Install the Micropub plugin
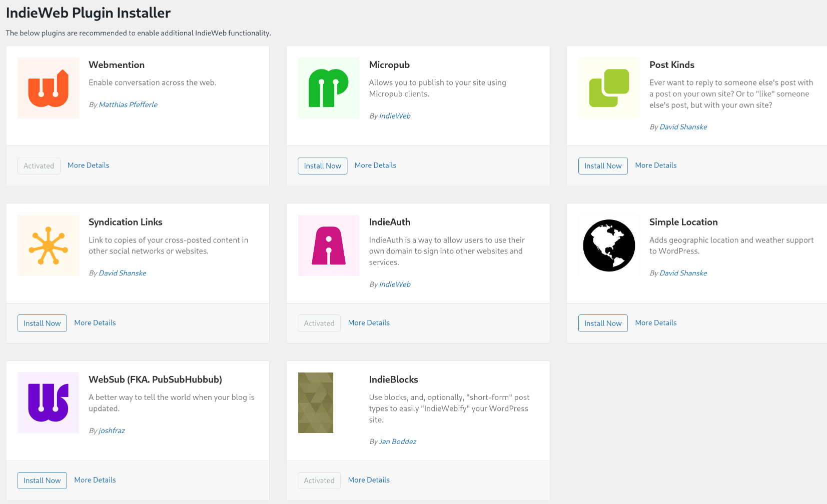The image size is (827, 504). pos(322,166)
